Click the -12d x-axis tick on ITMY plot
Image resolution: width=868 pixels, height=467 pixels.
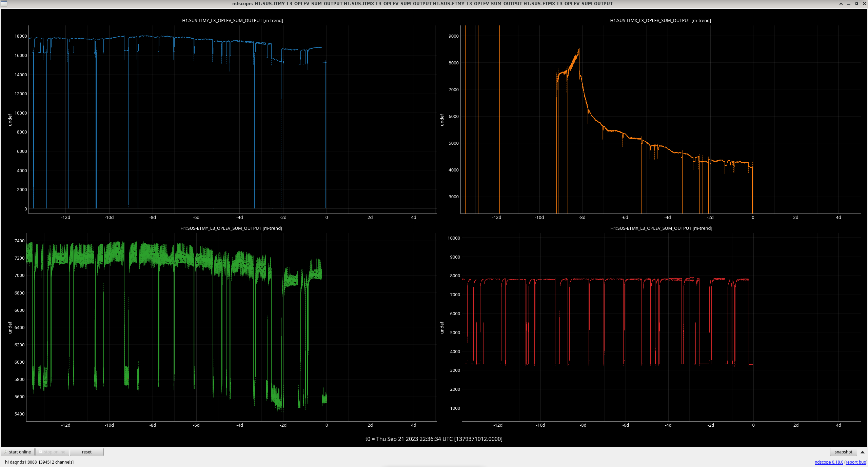coord(65,218)
